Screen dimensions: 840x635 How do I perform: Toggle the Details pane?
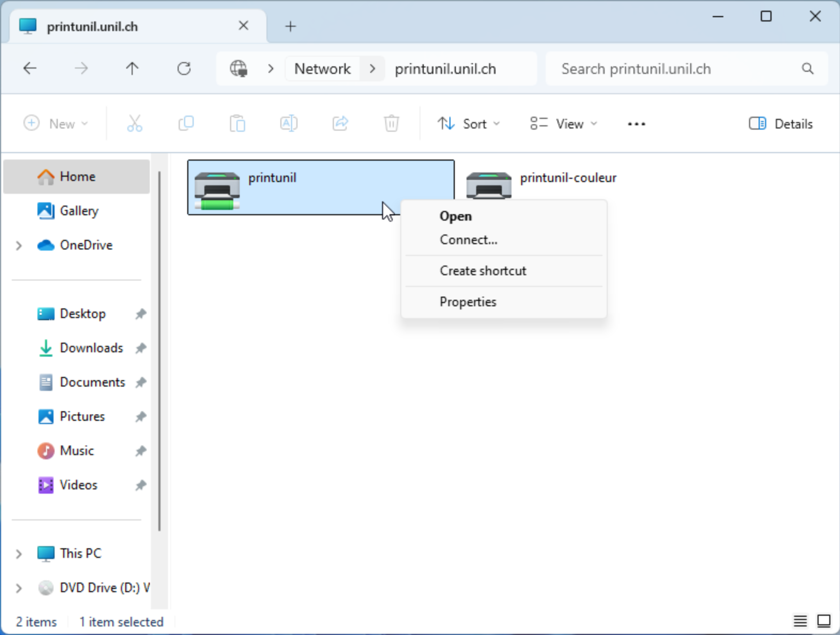coord(781,124)
